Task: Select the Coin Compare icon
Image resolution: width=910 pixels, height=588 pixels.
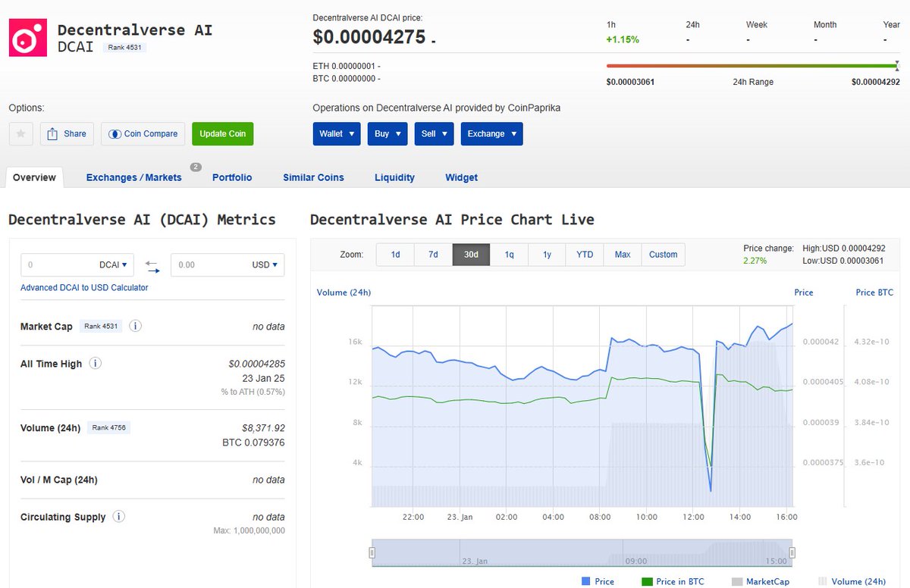Action: 143,133
